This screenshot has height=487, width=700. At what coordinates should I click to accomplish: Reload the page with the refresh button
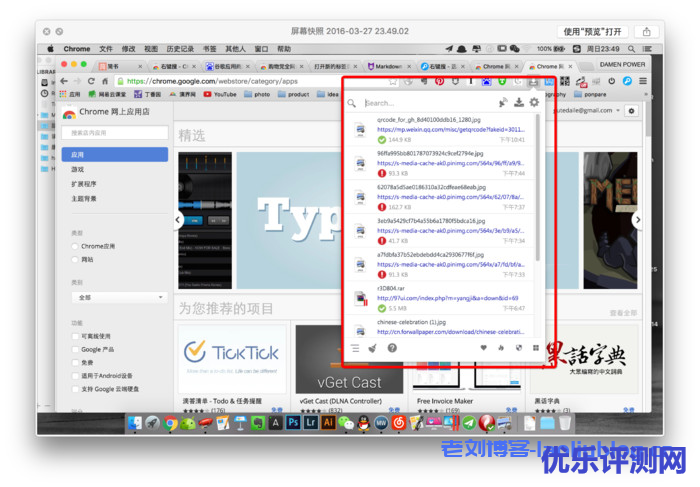(91, 81)
